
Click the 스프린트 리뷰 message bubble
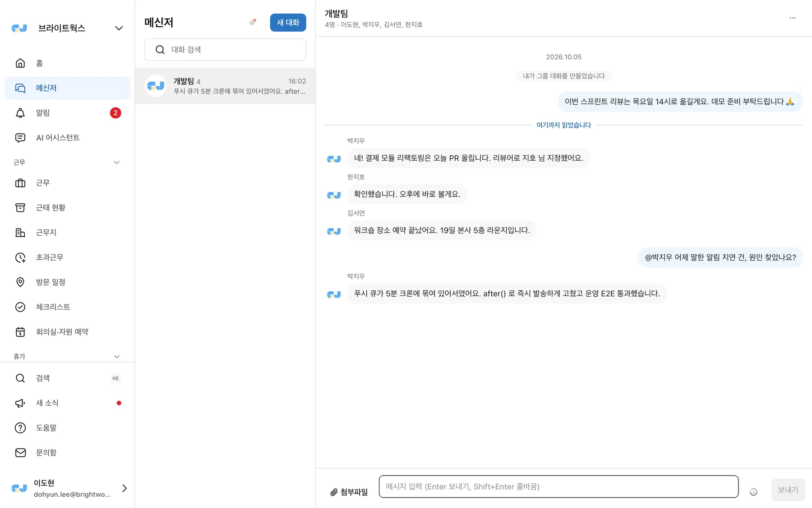[680, 102]
